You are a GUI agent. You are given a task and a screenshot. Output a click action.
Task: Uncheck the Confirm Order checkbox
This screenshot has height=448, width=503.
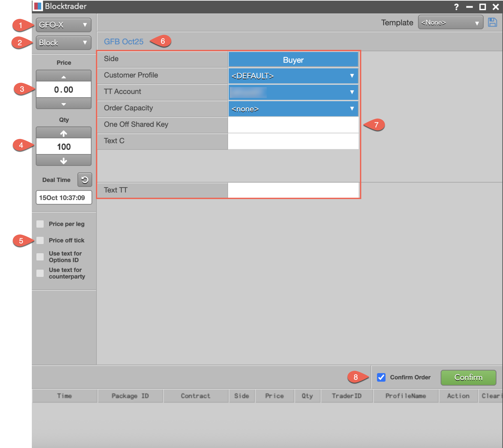(381, 377)
